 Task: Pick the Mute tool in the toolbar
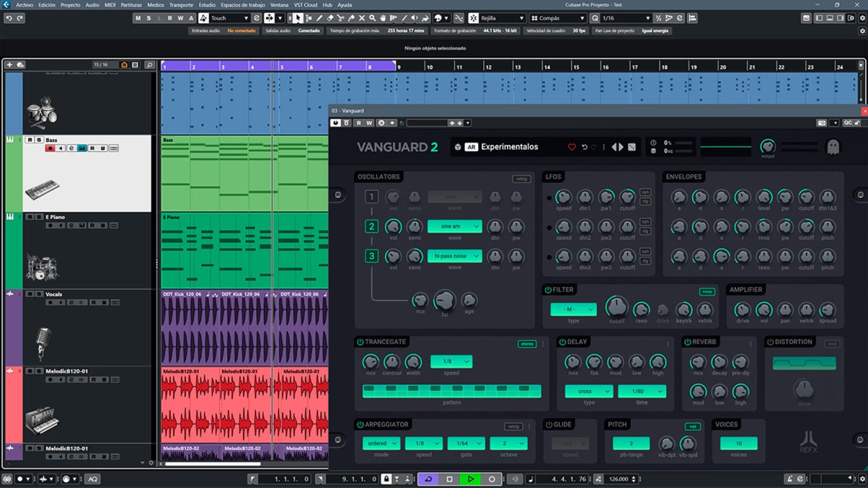[x=362, y=18]
